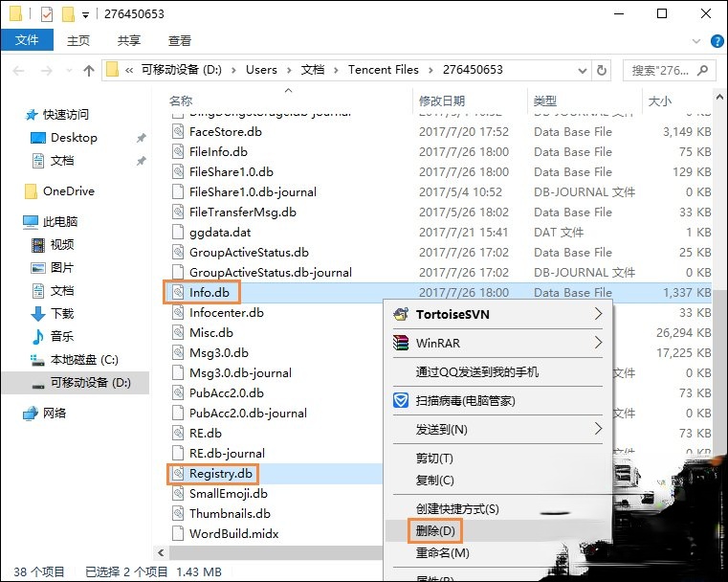Expand the ribbon with the chevron
The width and height of the screenshot is (728, 582).
696,41
